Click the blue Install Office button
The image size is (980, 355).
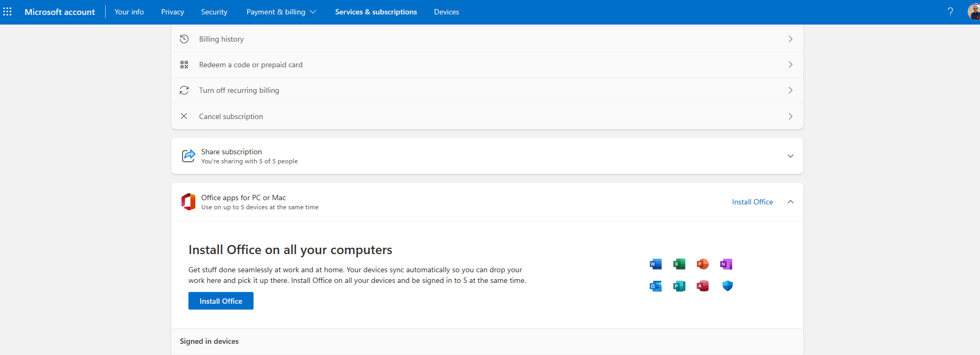[x=221, y=301]
